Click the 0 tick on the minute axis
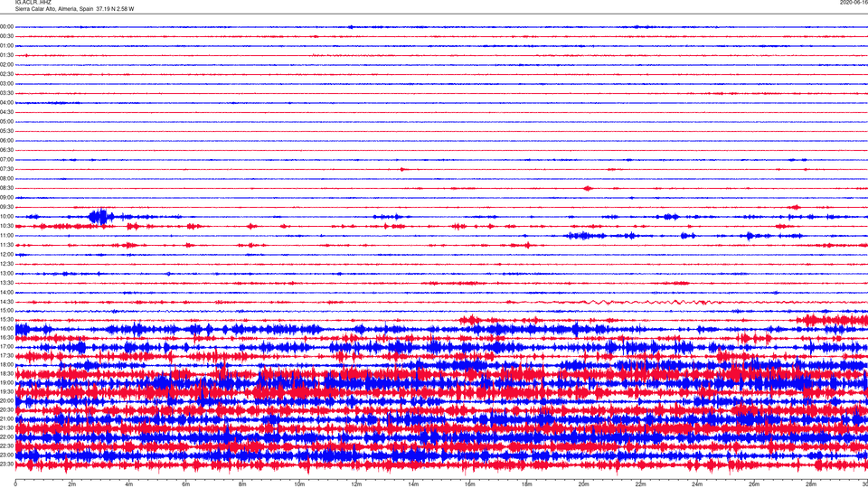This screenshot has height=488, width=868. pyautogui.click(x=15, y=484)
